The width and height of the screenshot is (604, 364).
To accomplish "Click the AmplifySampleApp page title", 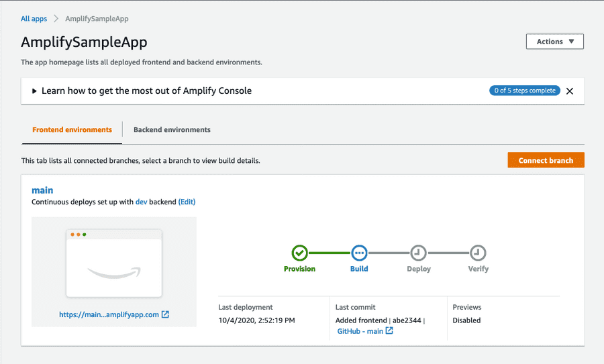I will click(x=84, y=42).
